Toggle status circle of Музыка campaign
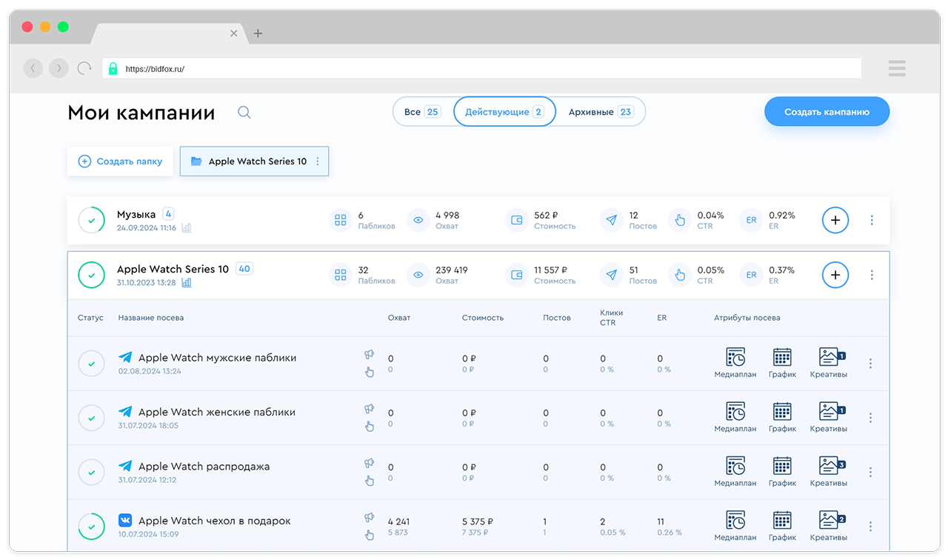 tap(92, 220)
